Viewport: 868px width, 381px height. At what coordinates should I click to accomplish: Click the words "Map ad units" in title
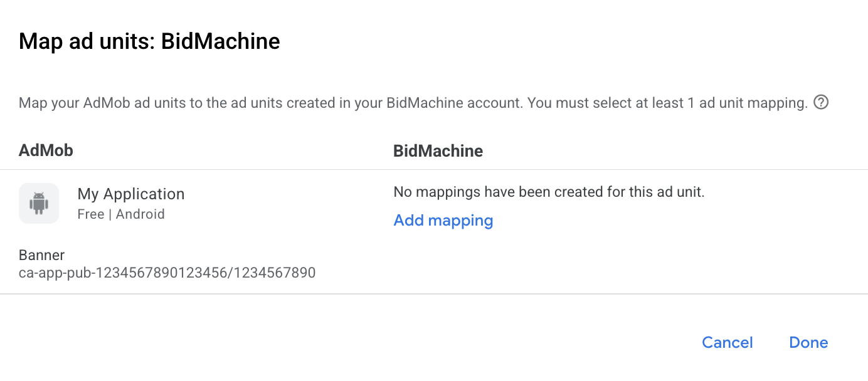83,41
